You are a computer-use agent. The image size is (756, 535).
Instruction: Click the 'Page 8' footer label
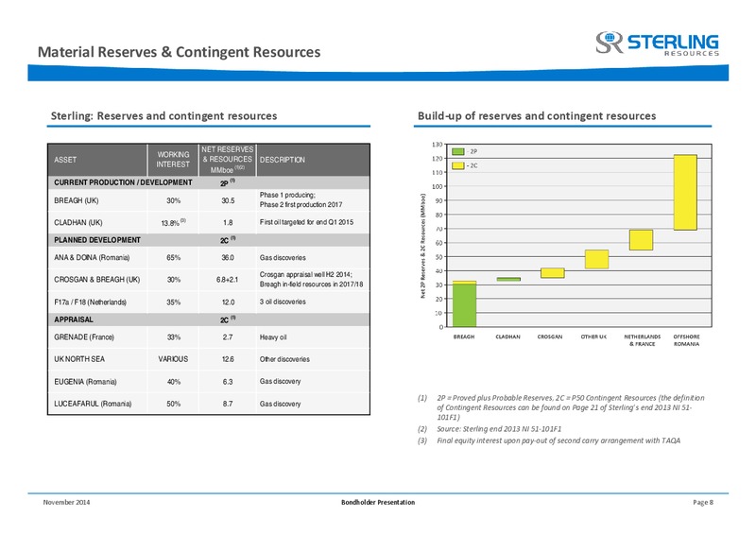coord(703,502)
